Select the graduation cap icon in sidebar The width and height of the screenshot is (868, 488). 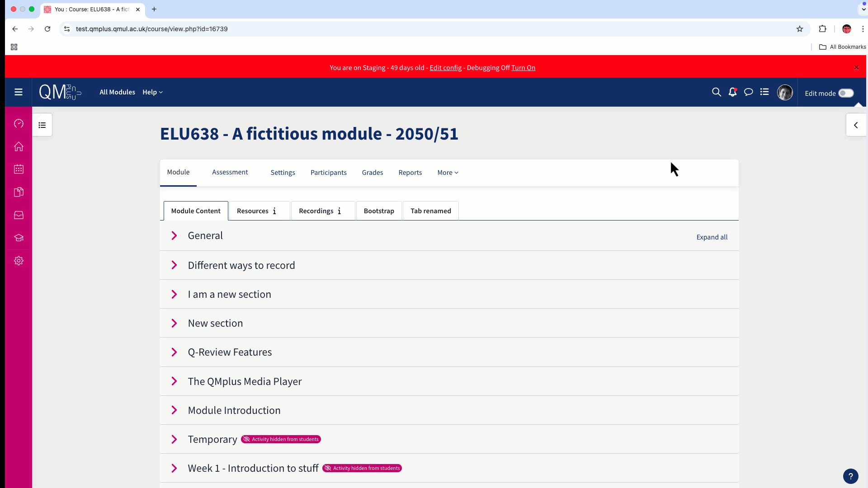(x=19, y=238)
